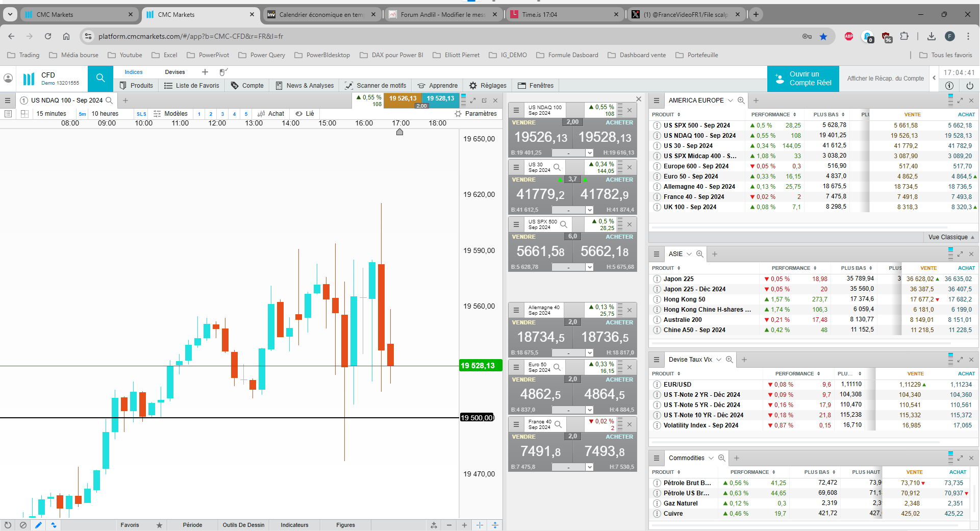
Task: Click add-product magnifier in ASIE watchlist
Action: [x=700, y=254]
